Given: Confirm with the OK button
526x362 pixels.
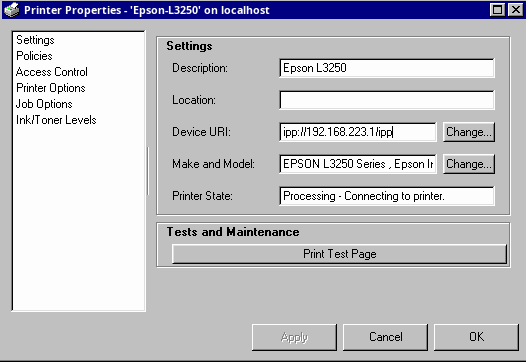Looking at the screenshot, I should (x=476, y=337).
